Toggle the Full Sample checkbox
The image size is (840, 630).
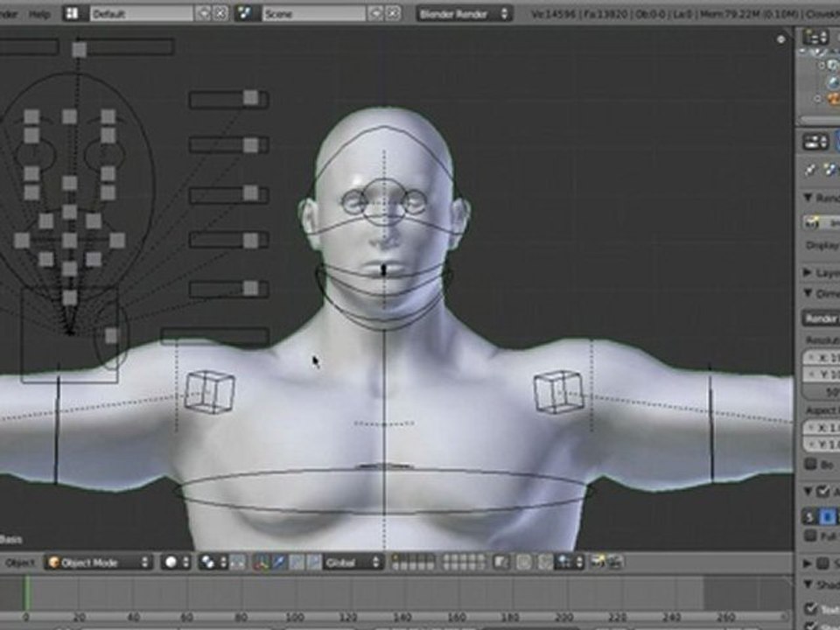pos(811,535)
